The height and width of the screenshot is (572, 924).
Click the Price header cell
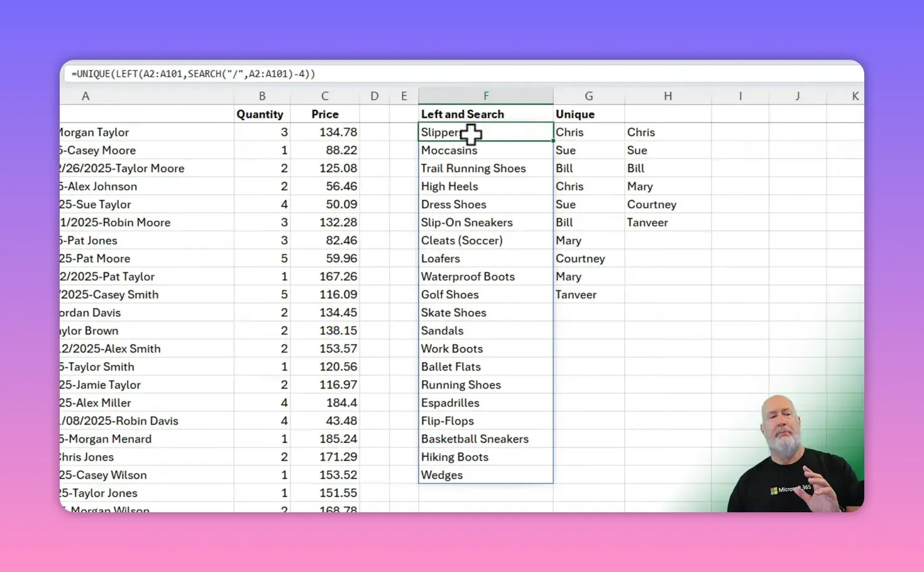coord(324,114)
